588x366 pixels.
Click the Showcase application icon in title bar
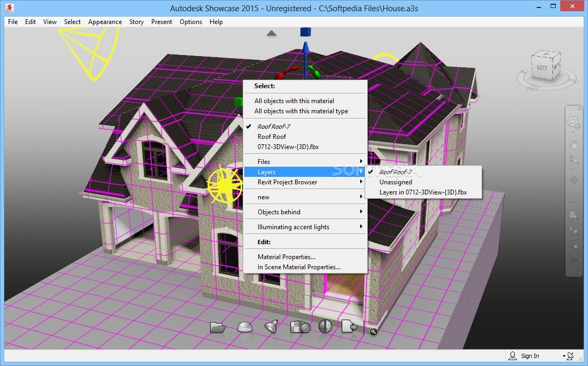pyautogui.click(x=10, y=7)
